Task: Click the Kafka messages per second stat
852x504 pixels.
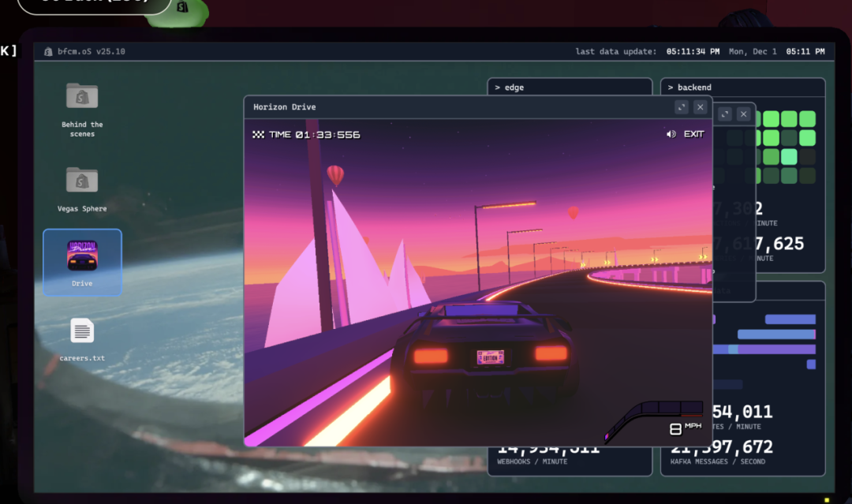Action: coord(722,449)
